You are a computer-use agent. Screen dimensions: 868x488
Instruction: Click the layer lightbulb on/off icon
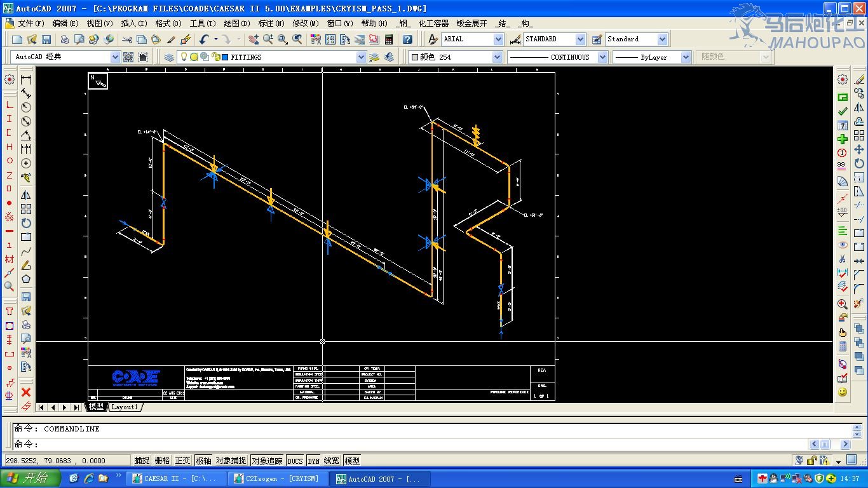(x=184, y=57)
